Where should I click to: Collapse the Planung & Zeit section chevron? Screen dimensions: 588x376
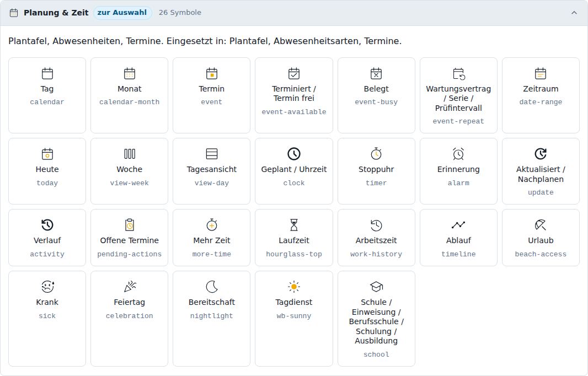(574, 13)
